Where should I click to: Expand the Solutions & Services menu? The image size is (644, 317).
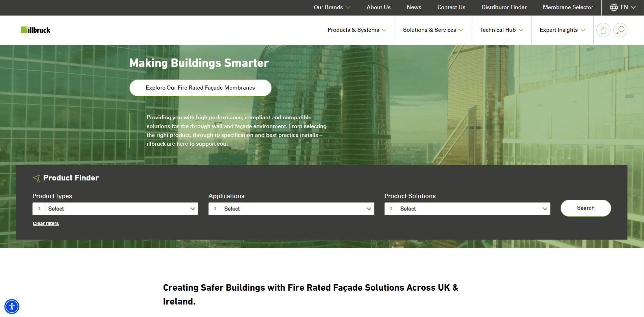click(433, 30)
